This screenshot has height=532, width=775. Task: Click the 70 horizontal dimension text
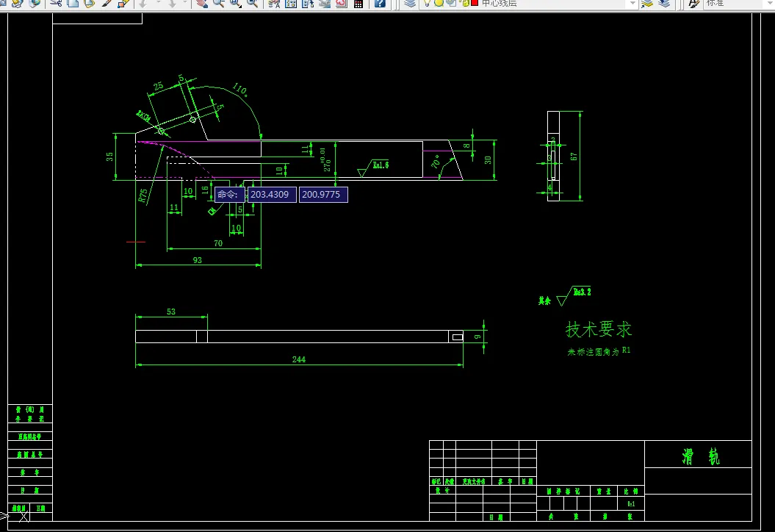tap(218, 243)
